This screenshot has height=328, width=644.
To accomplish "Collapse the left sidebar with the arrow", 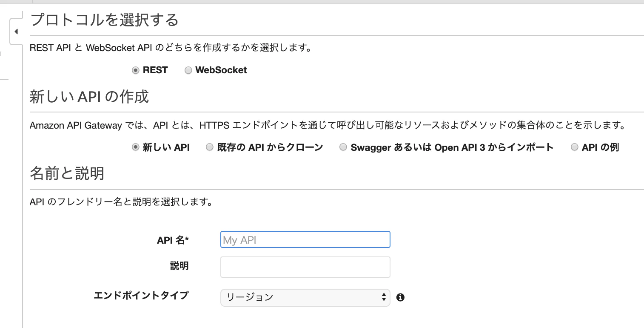I will [16, 32].
